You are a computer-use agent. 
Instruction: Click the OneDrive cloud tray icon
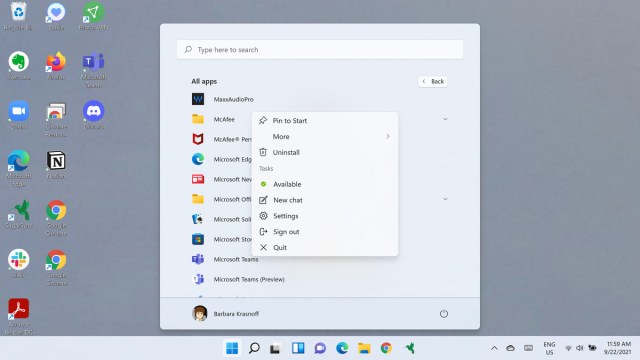pyautogui.click(x=510, y=348)
